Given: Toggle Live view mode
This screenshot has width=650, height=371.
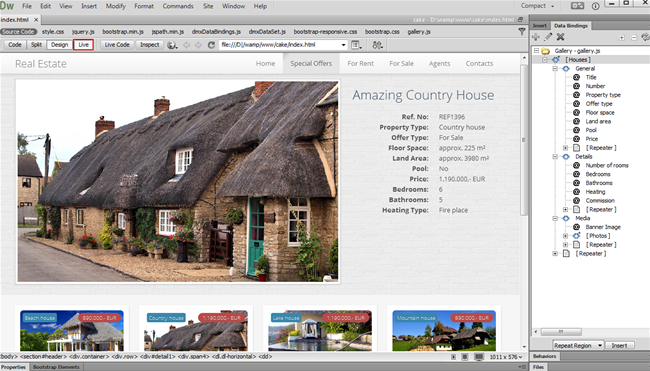Looking at the screenshot, I should pos(83,45).
